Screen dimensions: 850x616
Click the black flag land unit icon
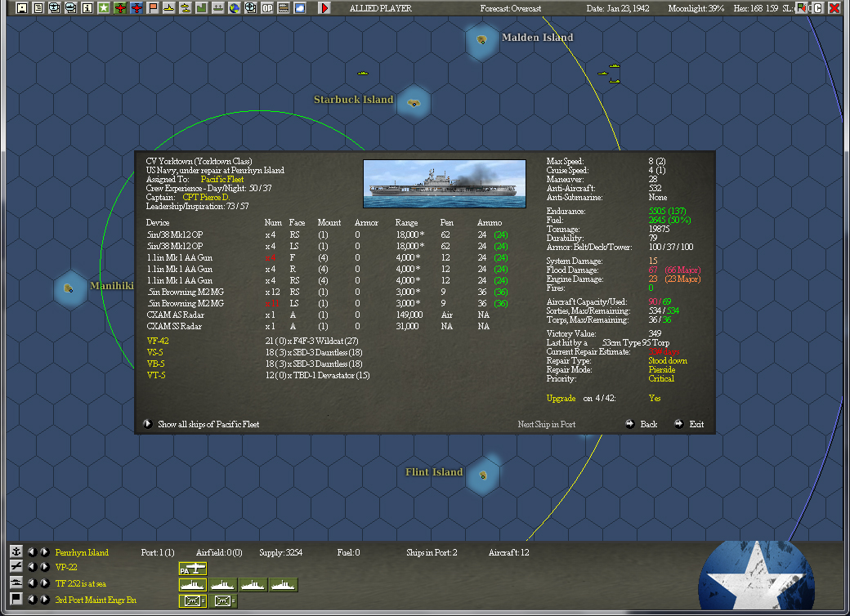coord(16,599)
